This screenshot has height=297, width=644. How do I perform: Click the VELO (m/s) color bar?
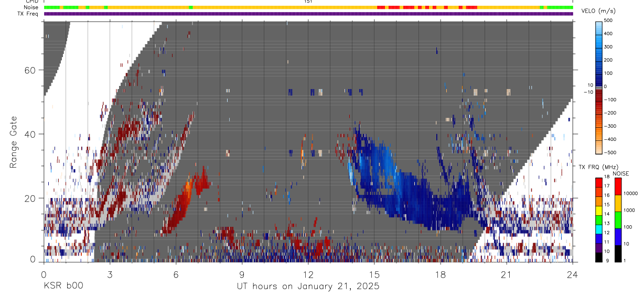599,86
